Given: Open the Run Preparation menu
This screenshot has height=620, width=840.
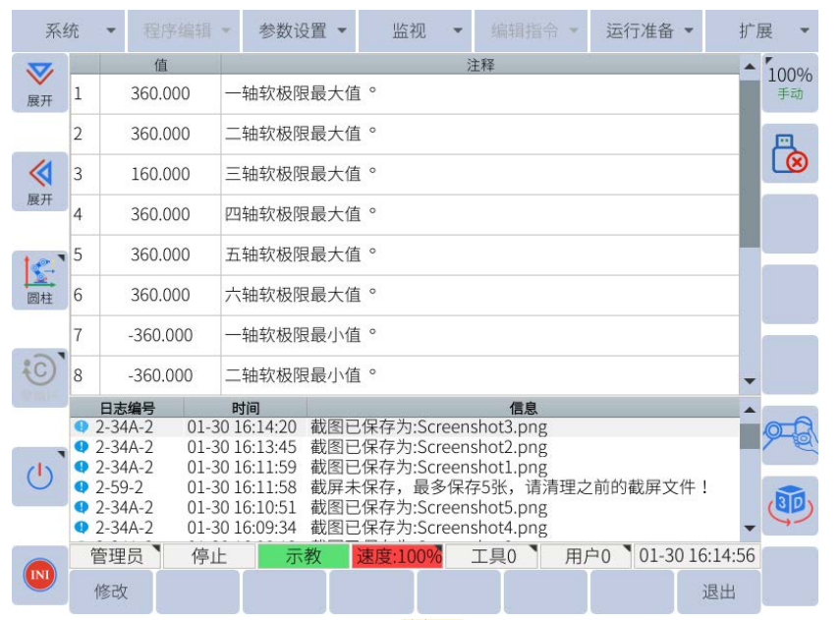Looking at the screenshot, I should click(648, 31).
